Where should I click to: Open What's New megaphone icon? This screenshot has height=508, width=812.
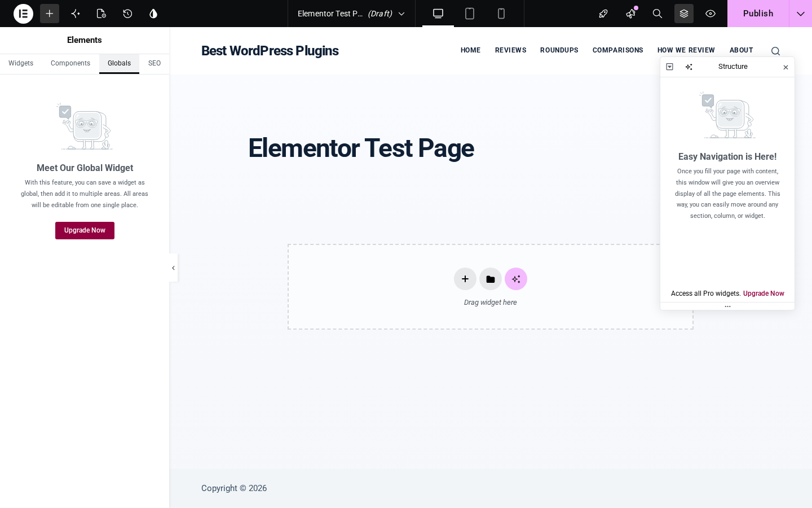pos(630,14)
